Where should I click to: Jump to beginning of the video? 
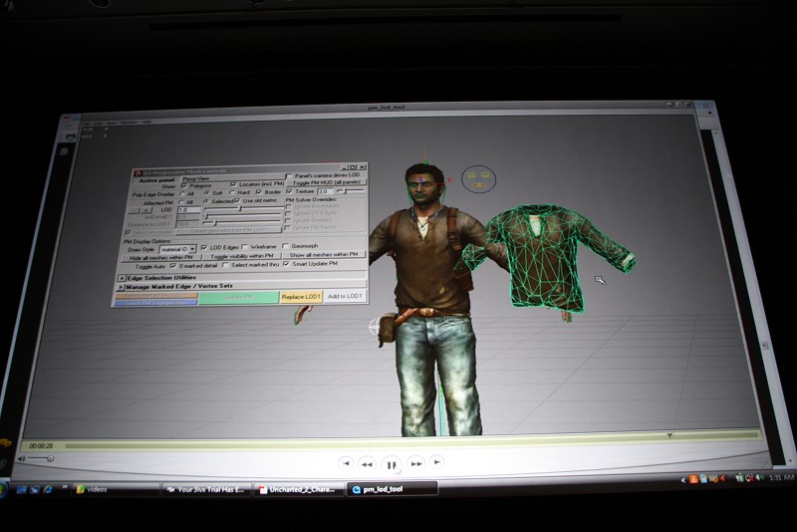click(346, 463)
